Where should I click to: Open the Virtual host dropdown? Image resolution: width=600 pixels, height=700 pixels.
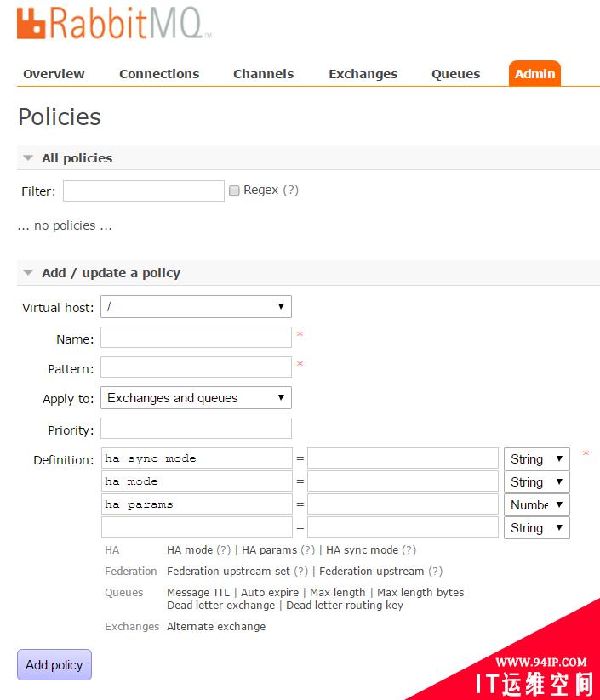tap(196, 307)
